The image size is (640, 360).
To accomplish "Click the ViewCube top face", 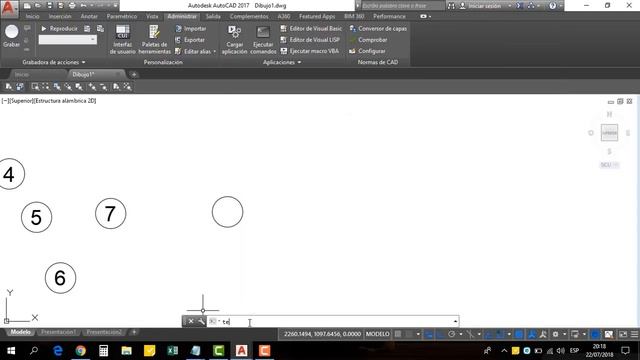I will 609,133.
